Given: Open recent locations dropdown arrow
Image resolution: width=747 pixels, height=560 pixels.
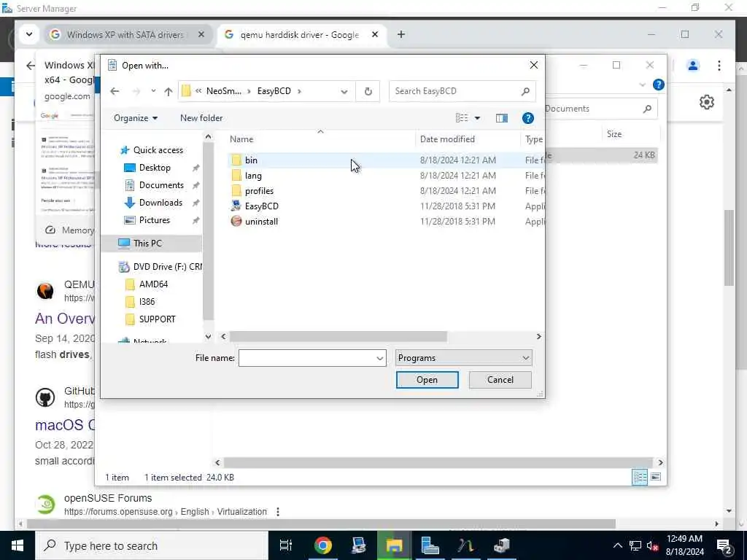Looking at the screenshot, I should (153, 90).
